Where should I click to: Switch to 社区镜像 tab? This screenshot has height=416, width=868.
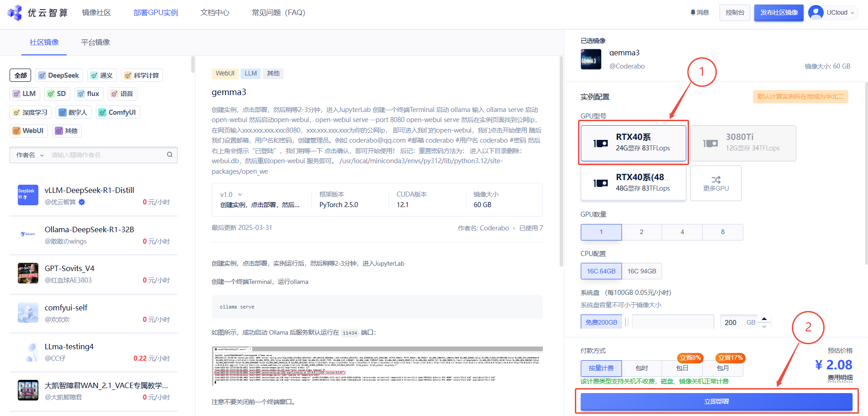point(44,42)
